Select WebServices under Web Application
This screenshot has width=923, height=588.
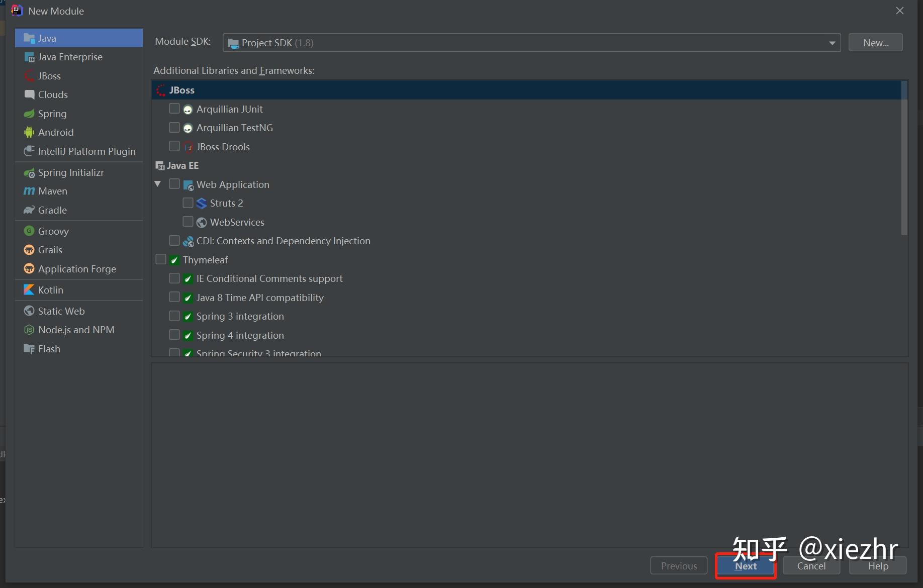click(188, 222)
